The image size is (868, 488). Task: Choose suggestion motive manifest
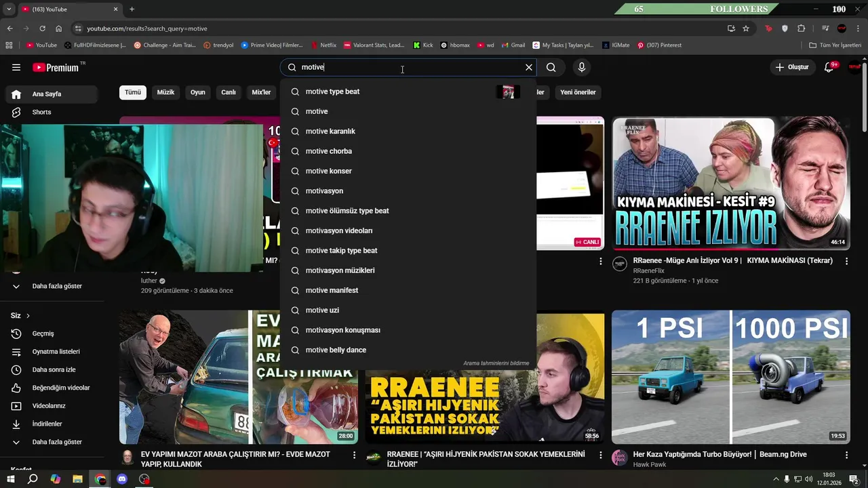click(x=407, y=290)
